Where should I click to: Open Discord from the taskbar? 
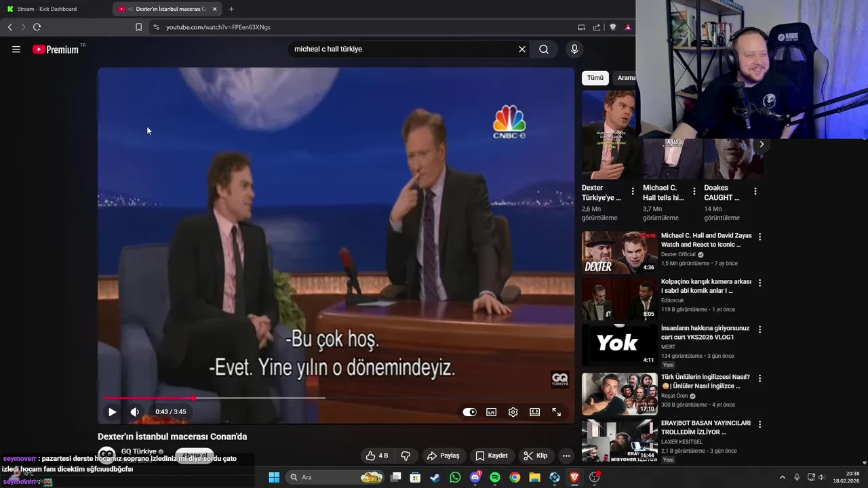[x=475, y=477]
